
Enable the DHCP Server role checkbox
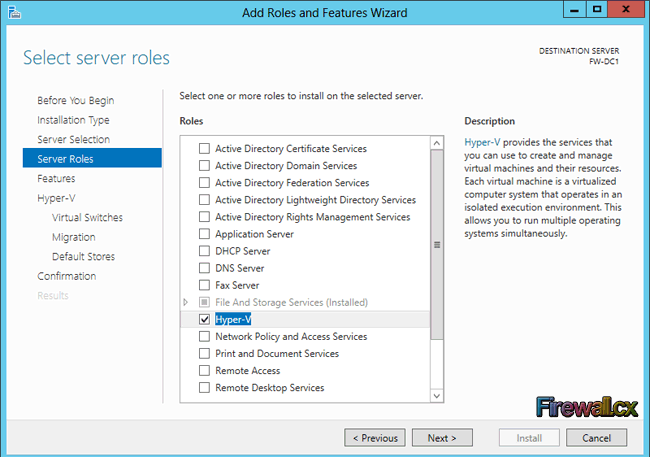(x=204, y=251)
